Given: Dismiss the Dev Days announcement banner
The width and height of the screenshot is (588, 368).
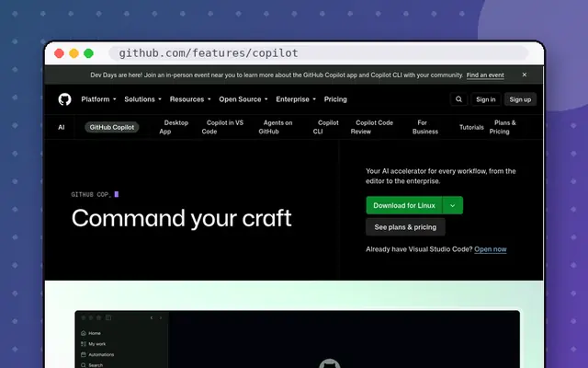Looking at the screenshot, I should (525, 75).
